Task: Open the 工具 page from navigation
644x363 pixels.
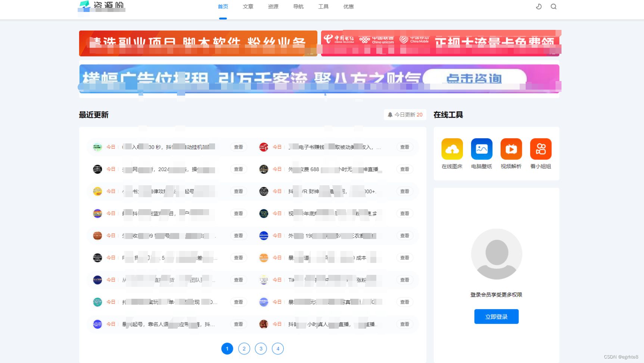Action: (x=323, y=6)
